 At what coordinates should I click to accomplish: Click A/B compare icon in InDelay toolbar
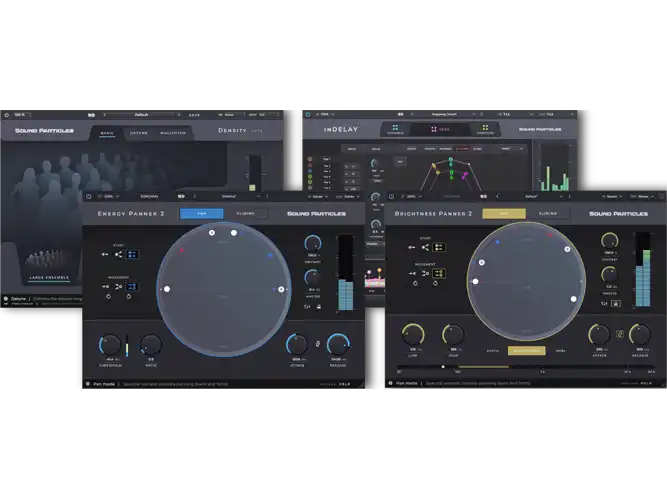point(400,114)
